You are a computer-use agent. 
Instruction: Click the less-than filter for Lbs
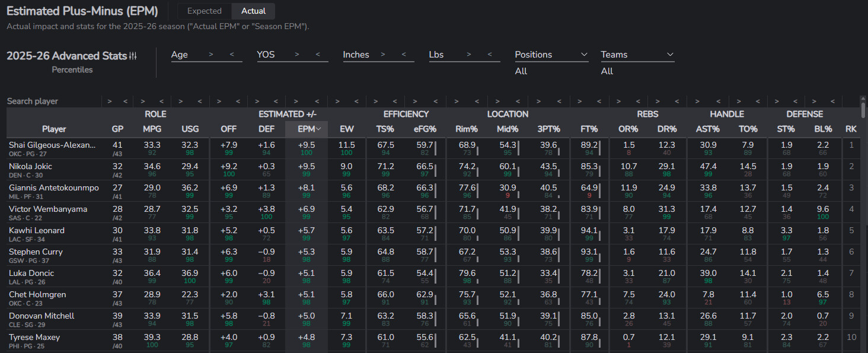(490, 55)
